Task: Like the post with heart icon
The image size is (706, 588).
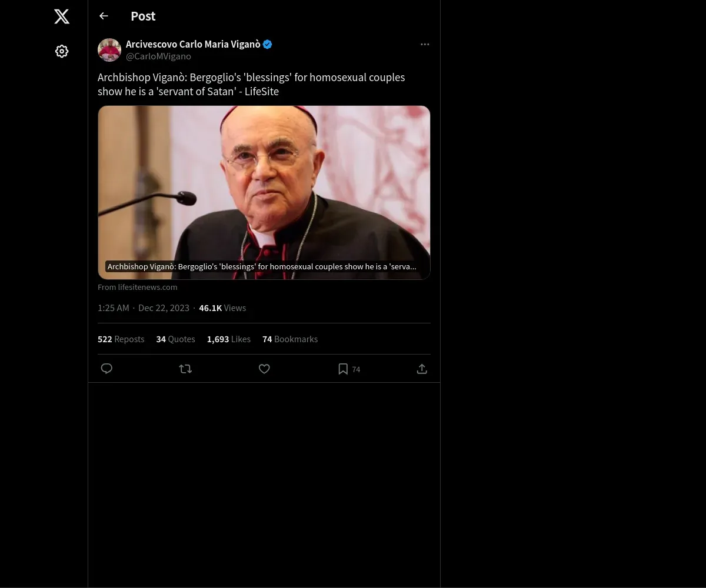Action: click(264, 369)
